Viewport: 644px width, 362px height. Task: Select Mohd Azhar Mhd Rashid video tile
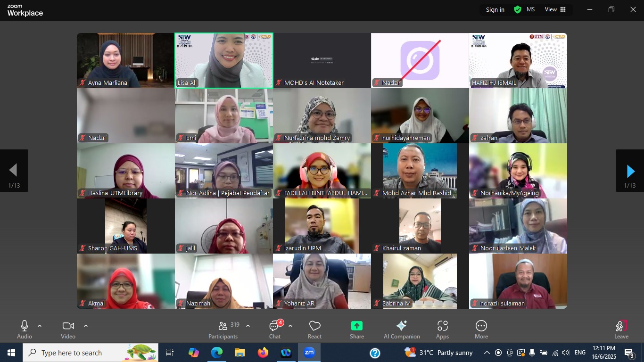coord(420,171)
